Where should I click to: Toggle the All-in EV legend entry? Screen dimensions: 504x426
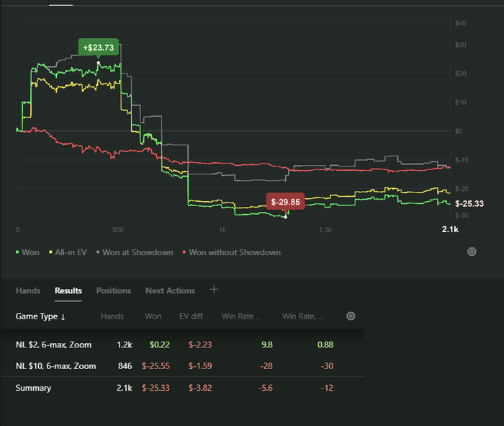pyautogui.click(x=68, y=252)
